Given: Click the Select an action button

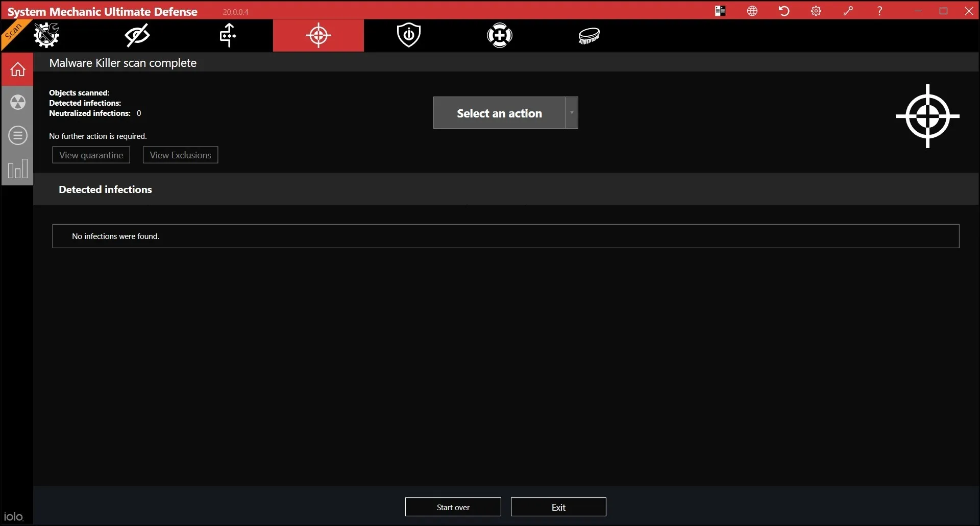Looking at the screenshot, I should (499, 113).
